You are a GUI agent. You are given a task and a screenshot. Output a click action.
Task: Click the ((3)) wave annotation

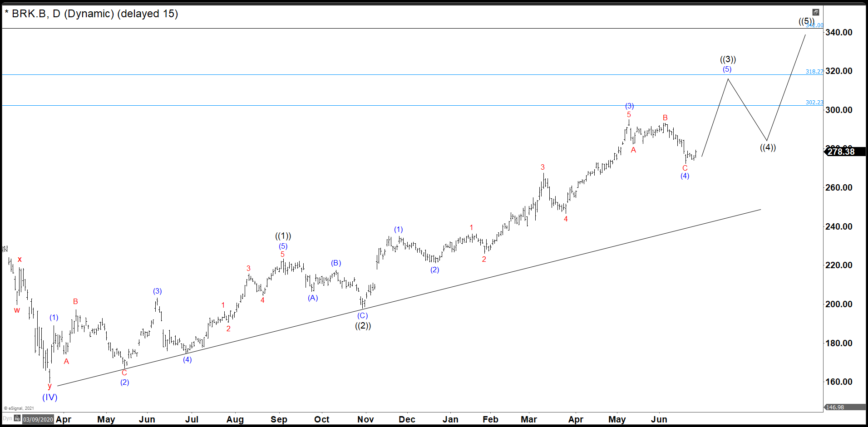pyautogui.click(x=728, y=59)
